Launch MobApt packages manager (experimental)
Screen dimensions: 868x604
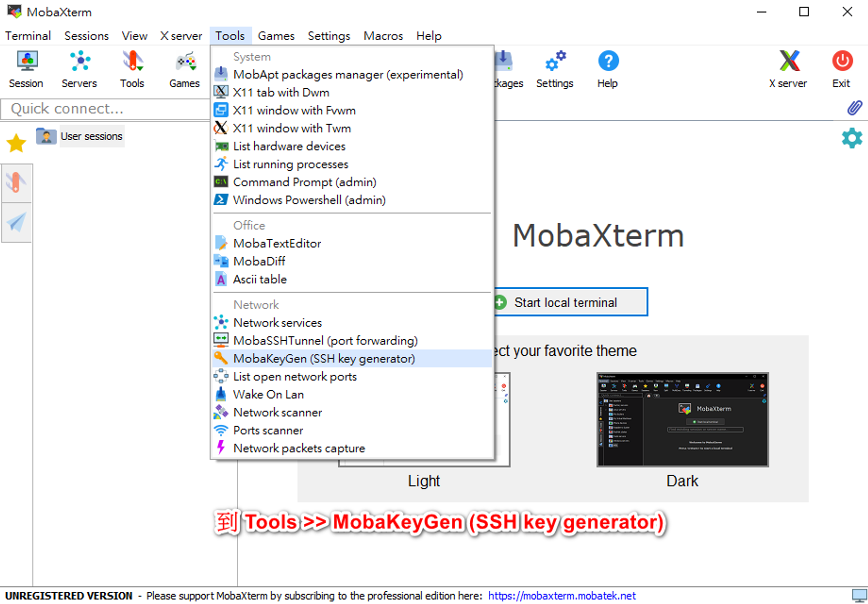(352, 75)
